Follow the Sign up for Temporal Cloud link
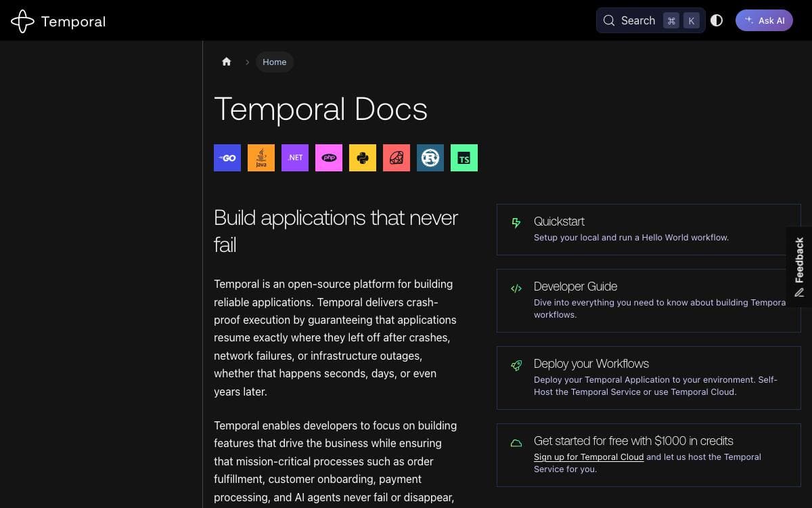Viewport: 812px width, 508px height. point(589,457)
